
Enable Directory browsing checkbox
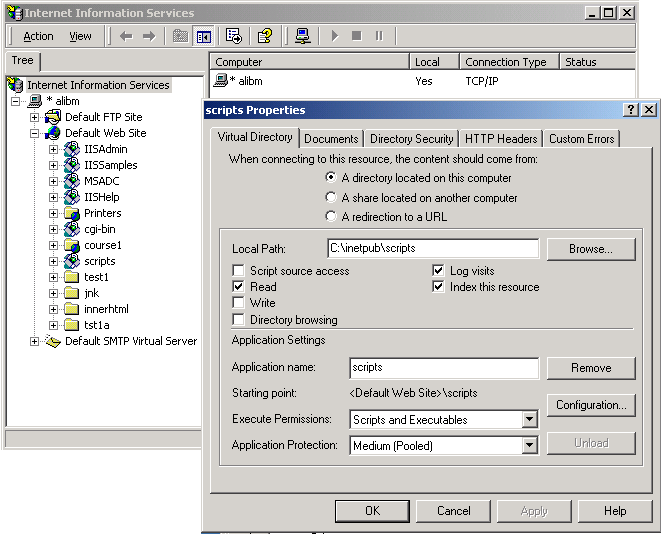(x=239, y=319)
